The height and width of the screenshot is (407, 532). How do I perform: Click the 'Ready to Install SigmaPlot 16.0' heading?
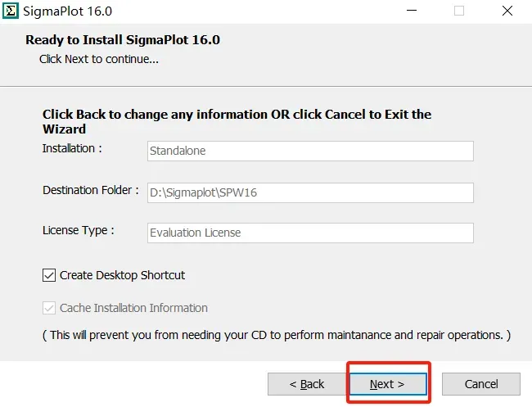point(123,40)
